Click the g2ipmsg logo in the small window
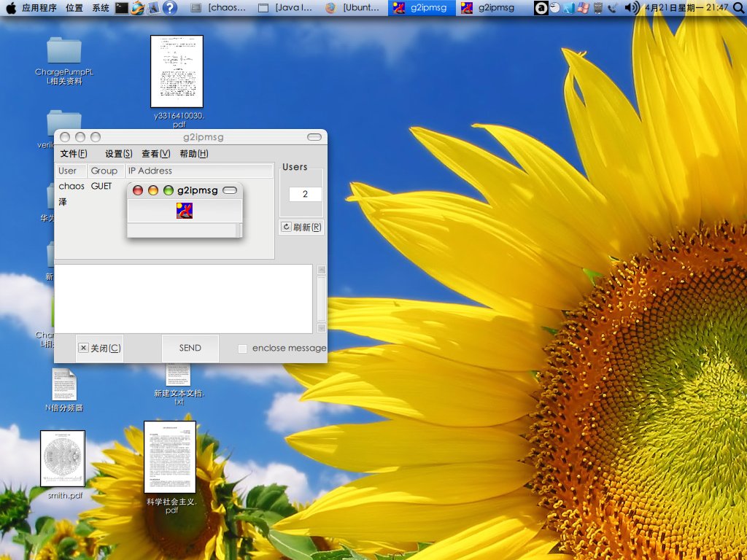Image resolution: width=747 pixels, height=560 pixels. click(185, 211)
